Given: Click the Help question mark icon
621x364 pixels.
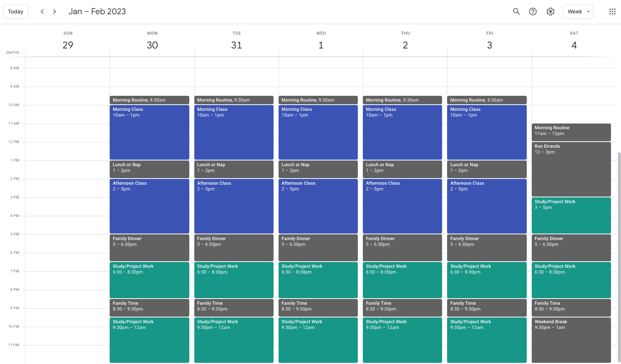Looking at the screenshot, I should [533, 12].
